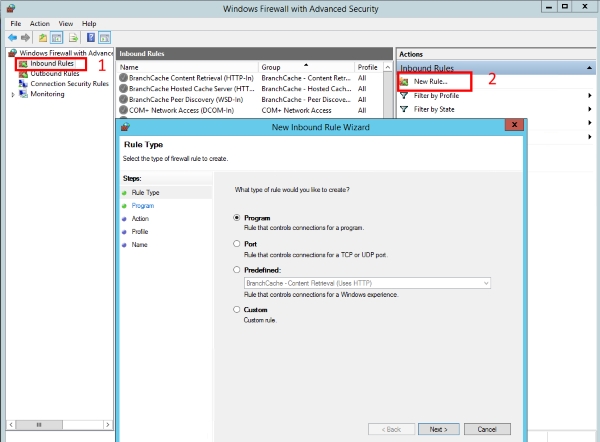
Task: Click the Outbound Rules tree icon
Action: [x=23, y=73]
